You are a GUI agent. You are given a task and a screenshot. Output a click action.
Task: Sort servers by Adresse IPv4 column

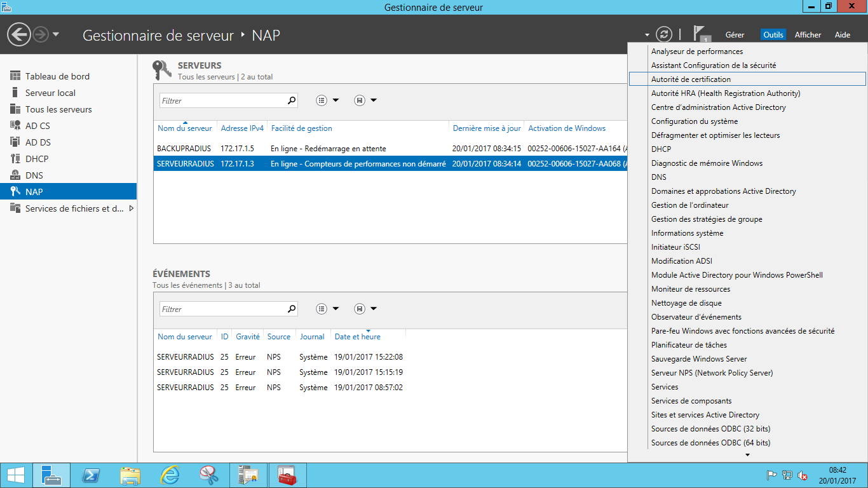pyautogui.click(x=242, y=128)
